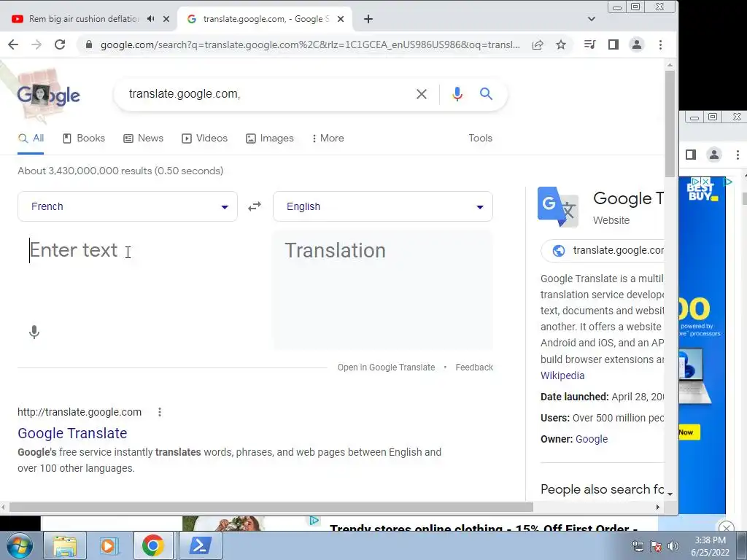Click the Google Translate logo in knowledge panel

558,206
